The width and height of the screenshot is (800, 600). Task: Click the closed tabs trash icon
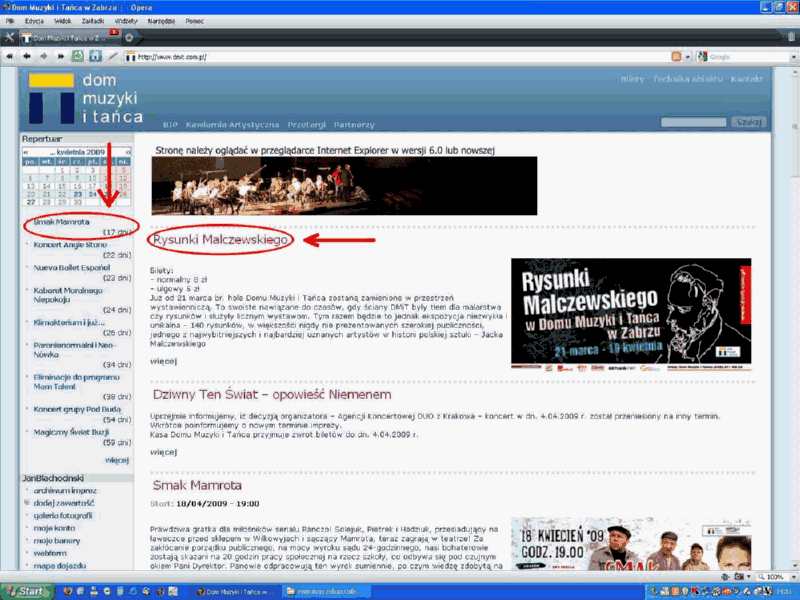789,37
